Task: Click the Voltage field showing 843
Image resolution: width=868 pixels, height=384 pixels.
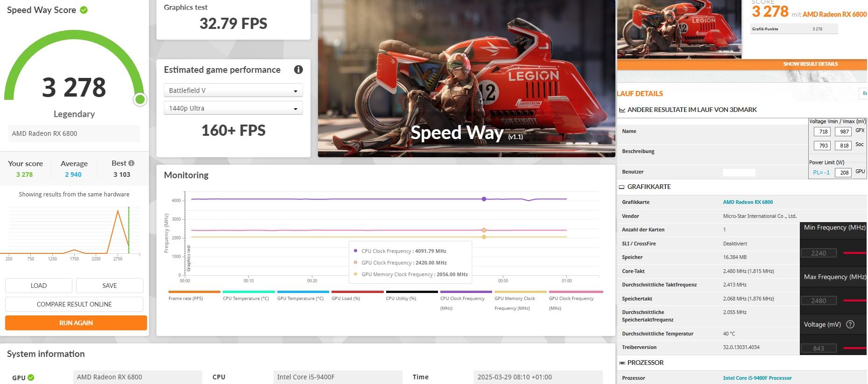Action: point(819,349)
